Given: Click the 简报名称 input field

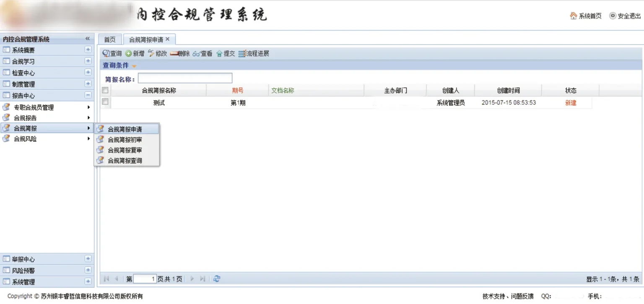Looking at the screenshot, I should (185, 79).
